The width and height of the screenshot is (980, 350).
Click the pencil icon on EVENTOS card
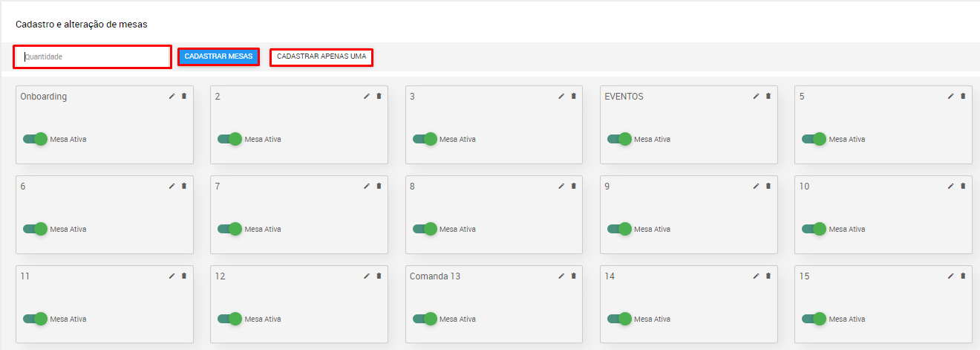coord(756,96)
